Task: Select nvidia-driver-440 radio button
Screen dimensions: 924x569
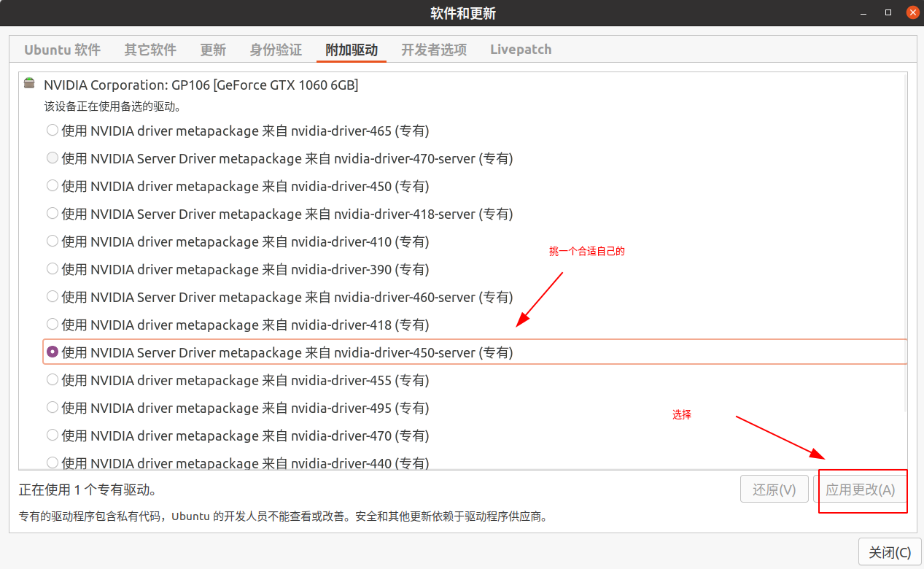Action: (53, 462)
